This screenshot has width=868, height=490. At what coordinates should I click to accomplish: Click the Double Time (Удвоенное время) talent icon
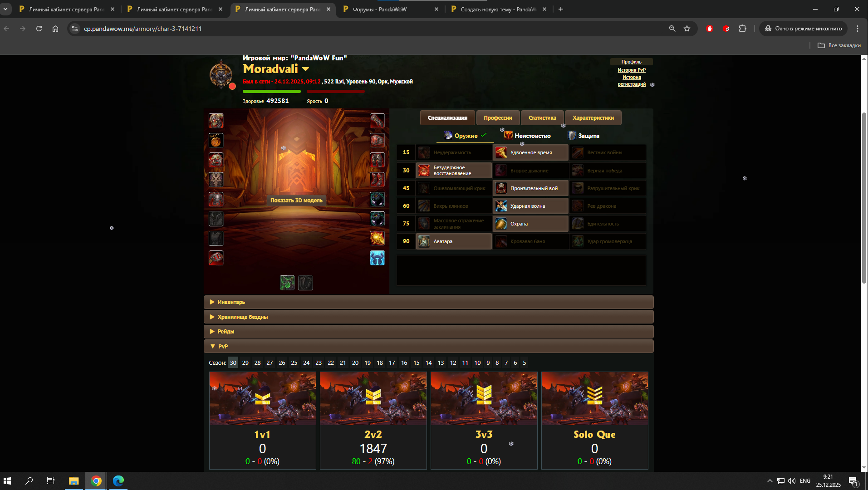click(501, 152)
